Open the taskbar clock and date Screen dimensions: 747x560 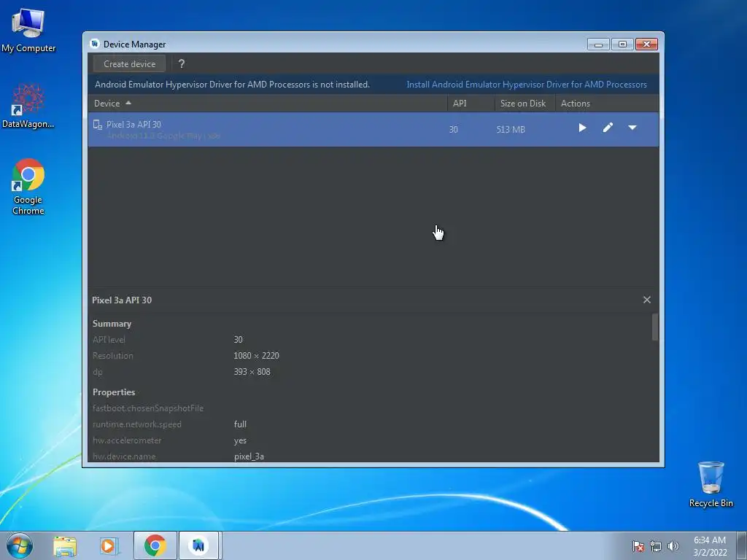[710, 546]
